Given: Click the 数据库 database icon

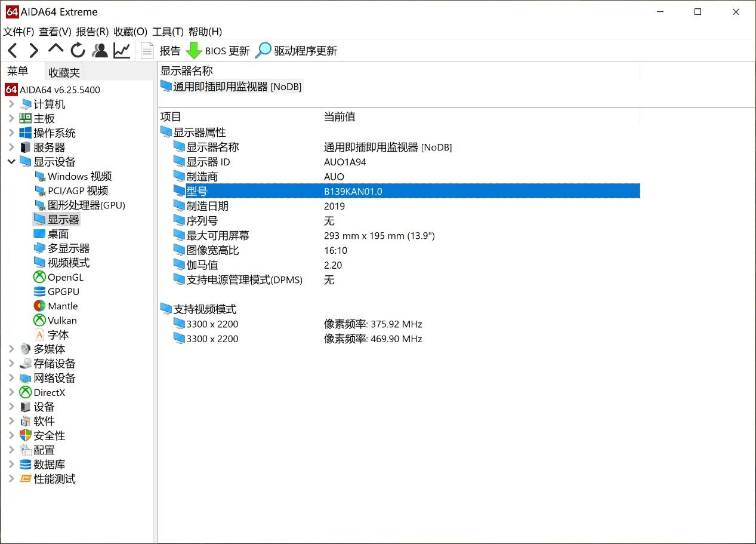Looking at the screenshot, I should pyautogui.click(x=25, y=464).
